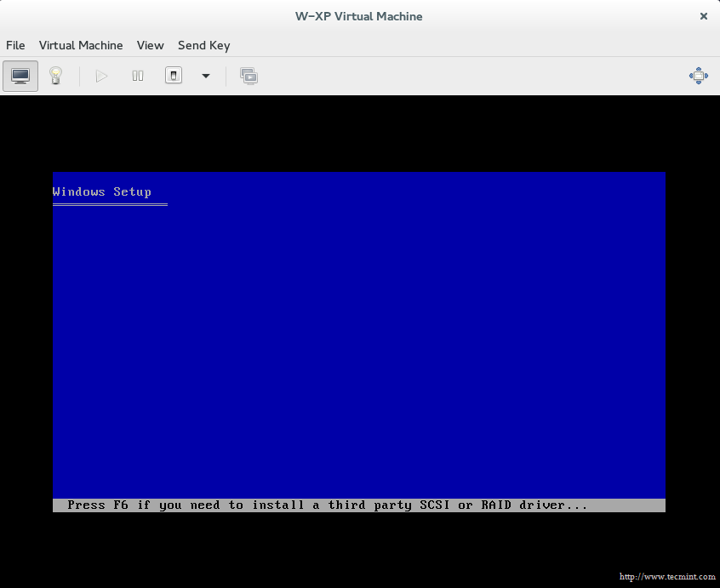Click the 'Windows Setup' heading text
Screen dimensions: 720x588
pyautogui.click(x=102, y=191)
